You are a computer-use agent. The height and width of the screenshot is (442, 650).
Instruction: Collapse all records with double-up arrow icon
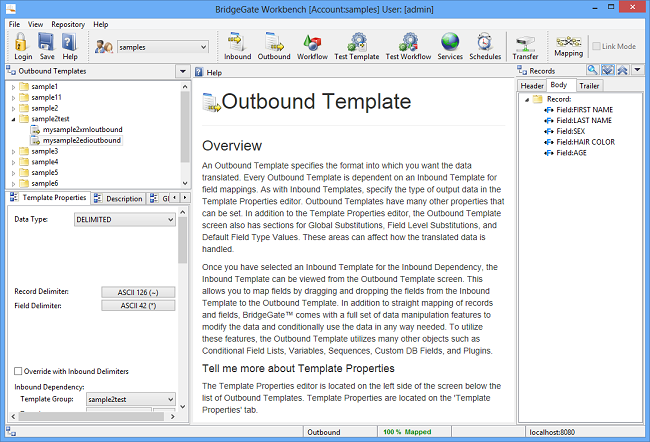point(622,70)
